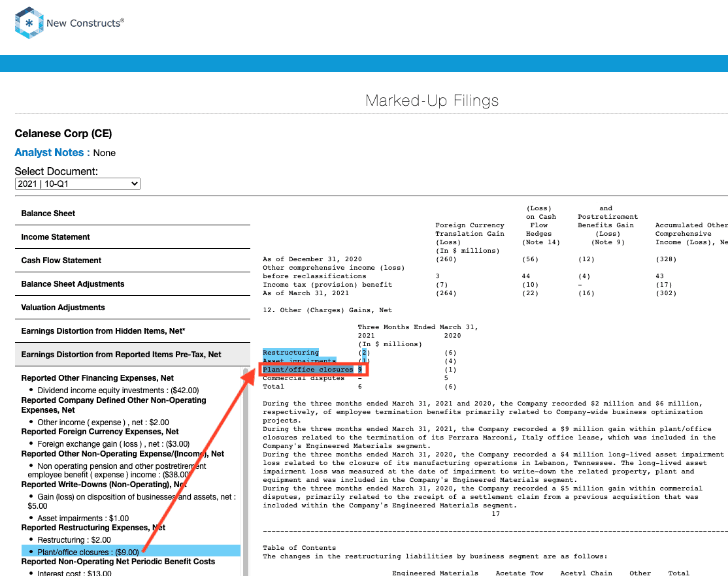This screenshot has width=728, height=576.
Task: Click the sidebar list scrollbar
Action: click(246, 472)
